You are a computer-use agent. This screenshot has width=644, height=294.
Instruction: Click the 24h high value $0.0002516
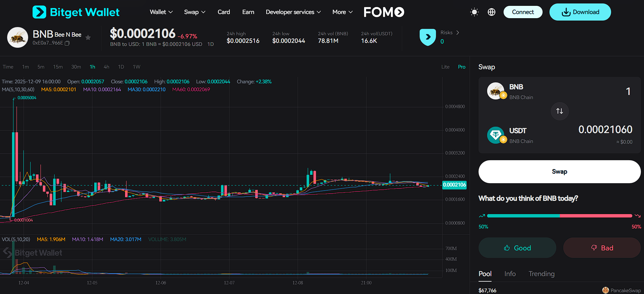243,41
